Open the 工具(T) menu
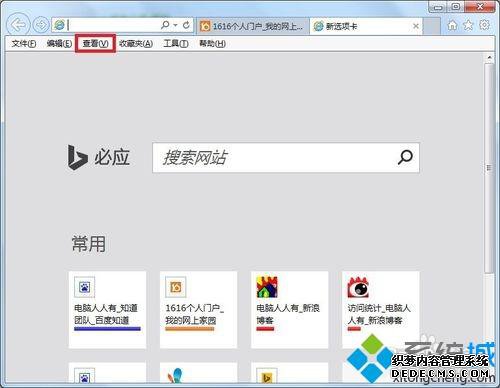 (176, 44)
